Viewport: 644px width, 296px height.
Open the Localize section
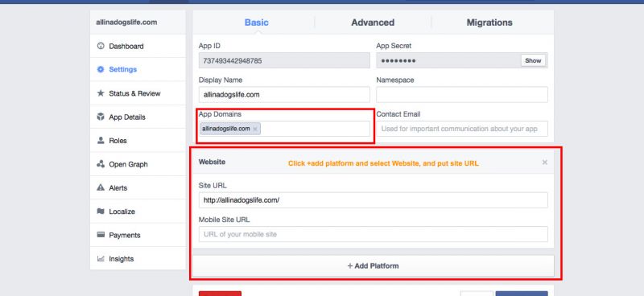pyautogui.click(x=138, y=212)
